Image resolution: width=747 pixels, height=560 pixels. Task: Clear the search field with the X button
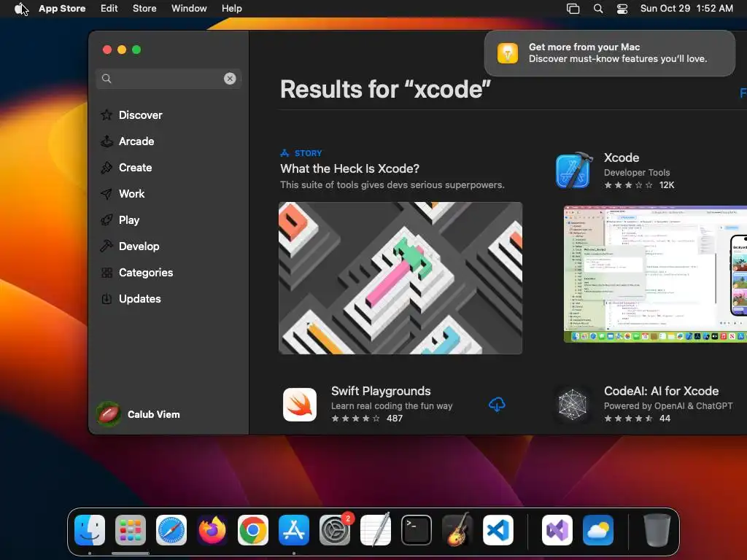(x=230, y=79)
